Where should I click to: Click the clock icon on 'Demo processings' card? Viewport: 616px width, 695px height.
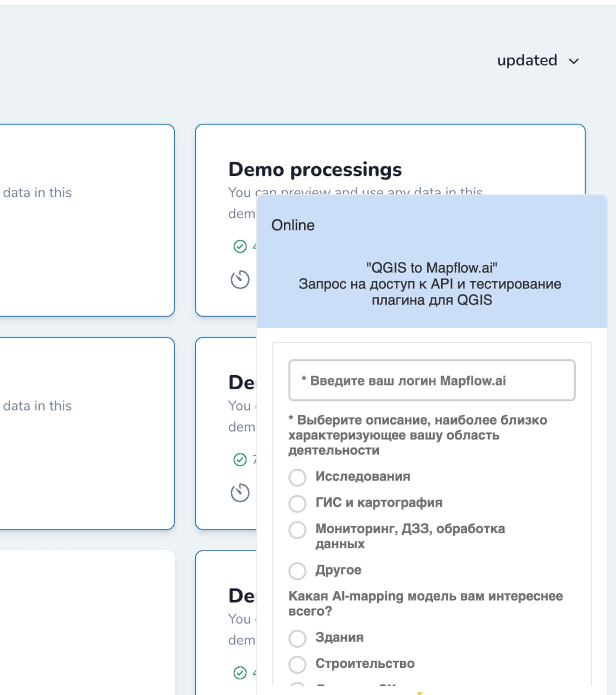pos(240,279)
